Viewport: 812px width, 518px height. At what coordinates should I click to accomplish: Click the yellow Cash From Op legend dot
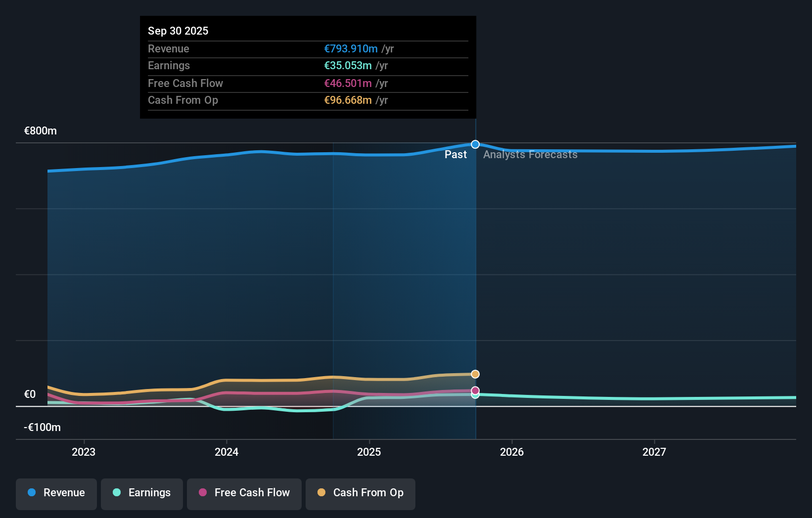321,493
